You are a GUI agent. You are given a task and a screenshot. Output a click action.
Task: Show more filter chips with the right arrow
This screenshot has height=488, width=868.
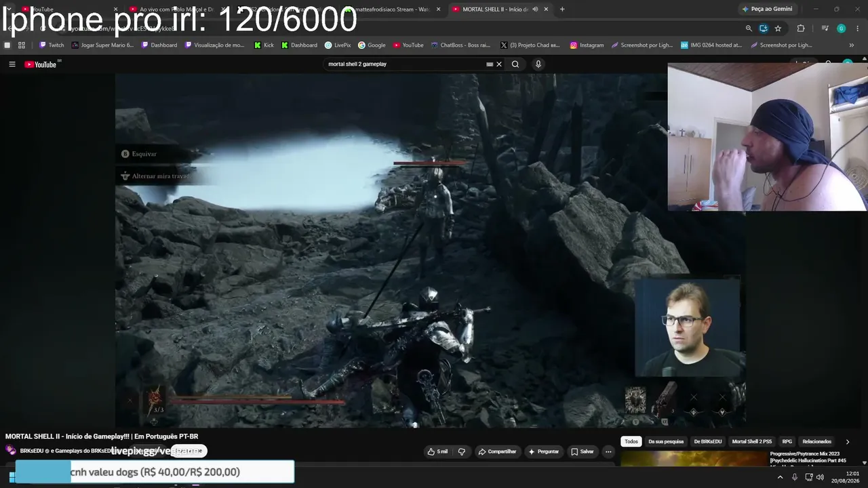(x=847, y=441)
